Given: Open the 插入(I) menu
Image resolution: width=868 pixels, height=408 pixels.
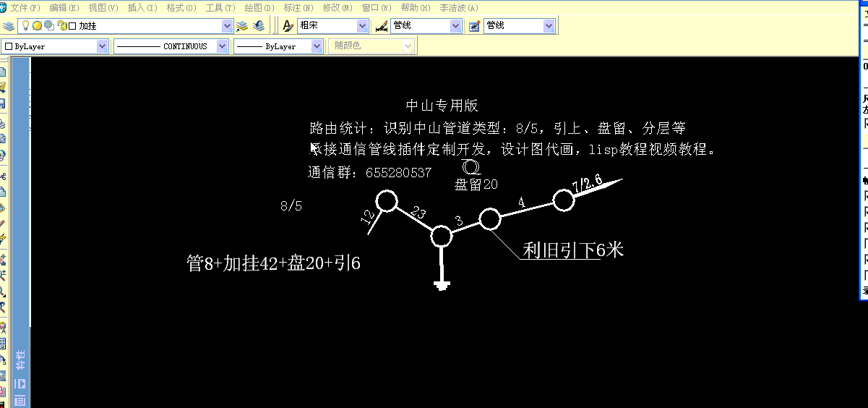Looking at the screenshot, I should click(x=143, y=7).
